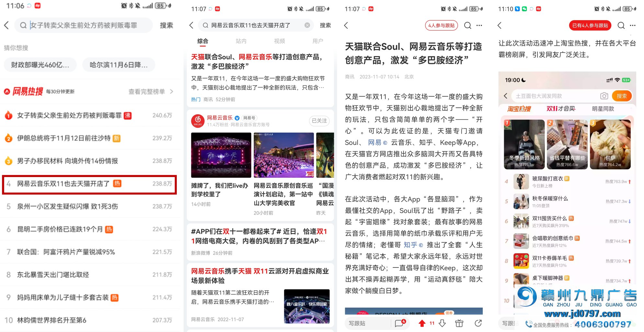Image resolution: width=644 pixels, height=332 pixels.
Task: Open crowd photo thumbnail 原创音乐巡演计划
Action: pyautogui.click(x=284, y=155)
